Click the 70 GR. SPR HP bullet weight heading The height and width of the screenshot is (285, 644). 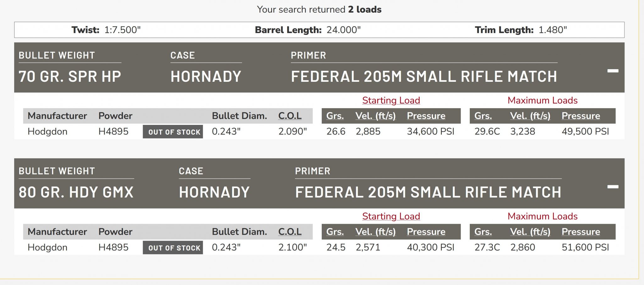(x=70, y=76)
